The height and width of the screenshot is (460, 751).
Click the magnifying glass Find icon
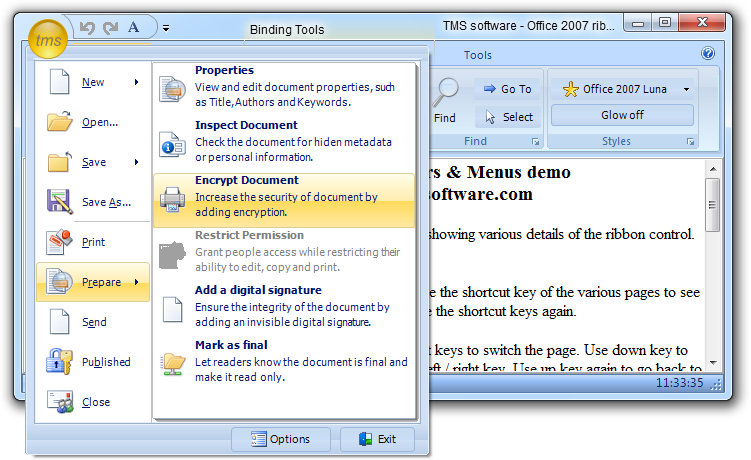click(x=446, y=92)
